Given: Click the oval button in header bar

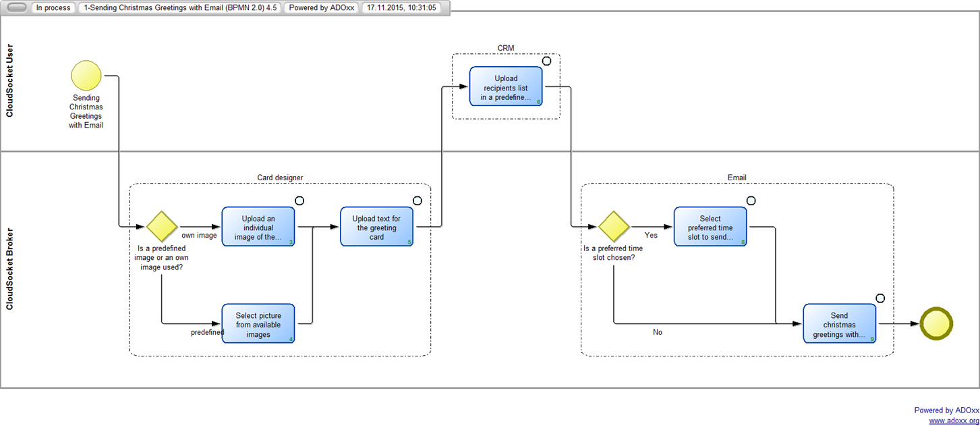Looking at the screenshot, I should (x=17, y=8).
